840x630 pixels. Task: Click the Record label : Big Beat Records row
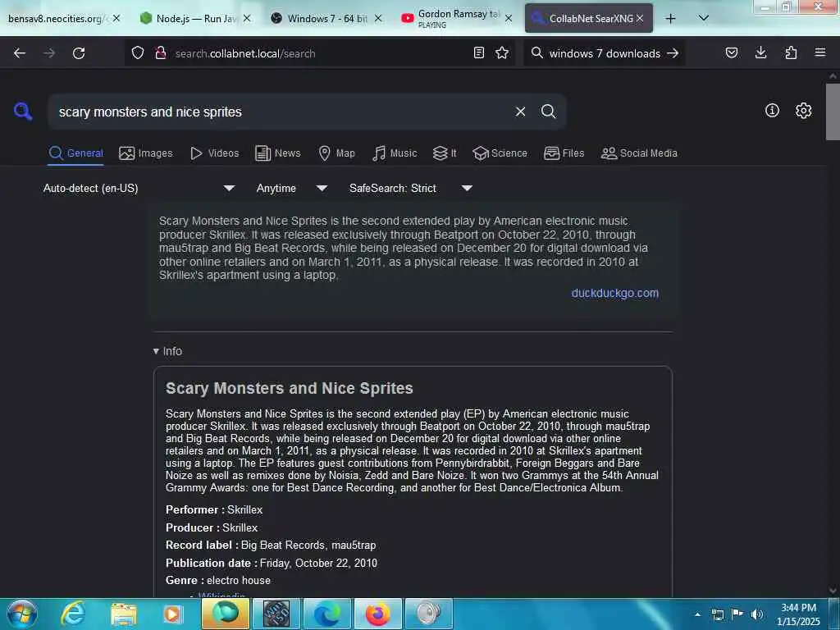click(x=271, y=545)
